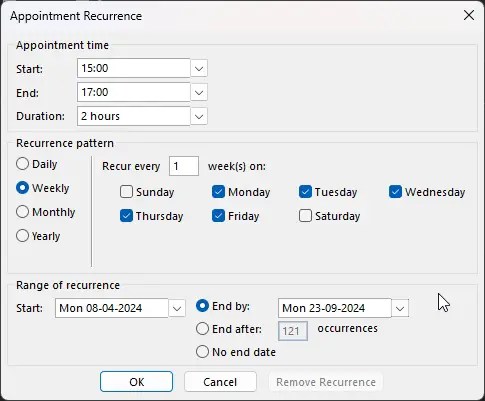
Task: Choose the No end date option
Action: (202, 352)
